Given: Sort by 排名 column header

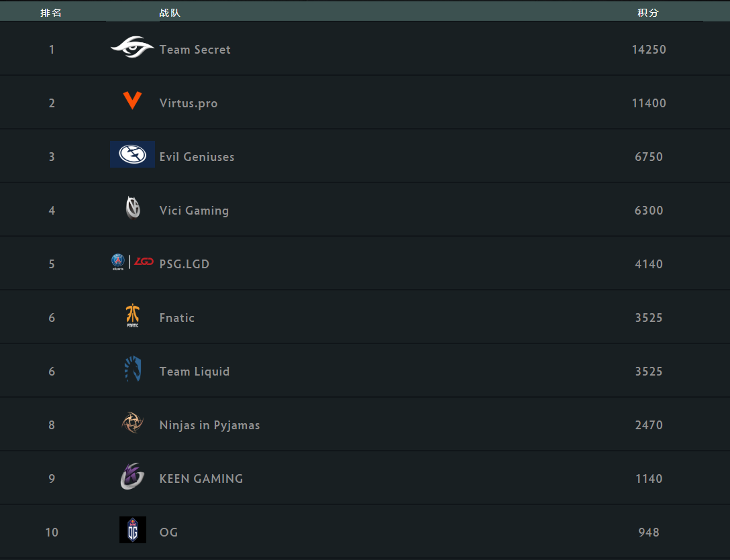Looking at the screenshot, I should (x=51, y=13).
